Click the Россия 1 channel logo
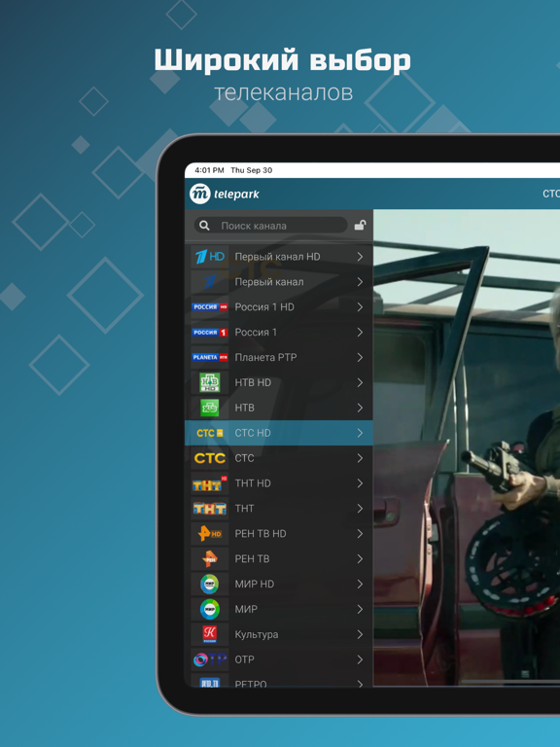The height and width of the screenshot is (747, 560). tap(210, 332)
